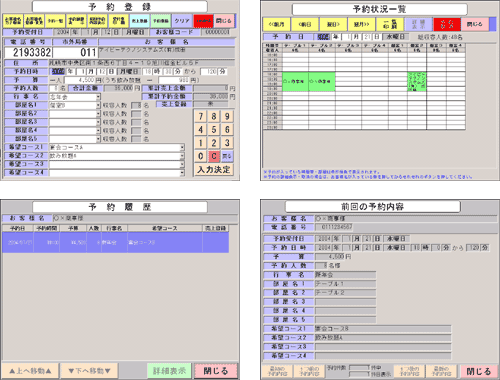Click 翌日> in 予約状況一覧

[x=333, y=24]
